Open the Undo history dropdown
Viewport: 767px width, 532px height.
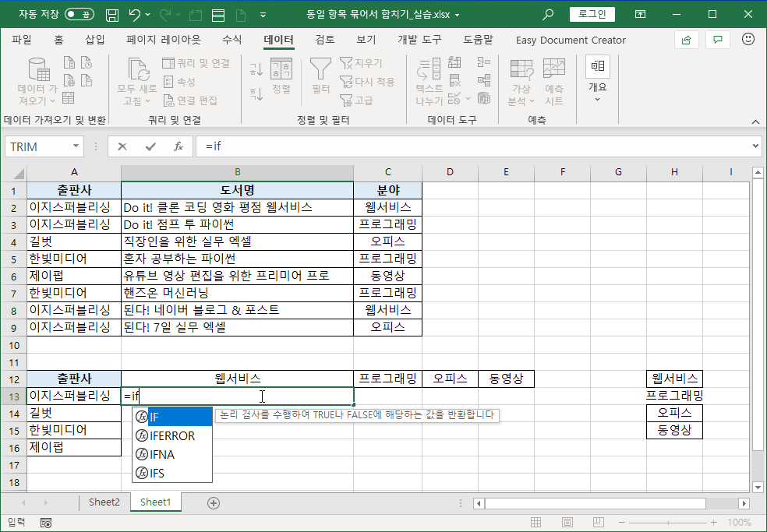click(x=148, y=15)
